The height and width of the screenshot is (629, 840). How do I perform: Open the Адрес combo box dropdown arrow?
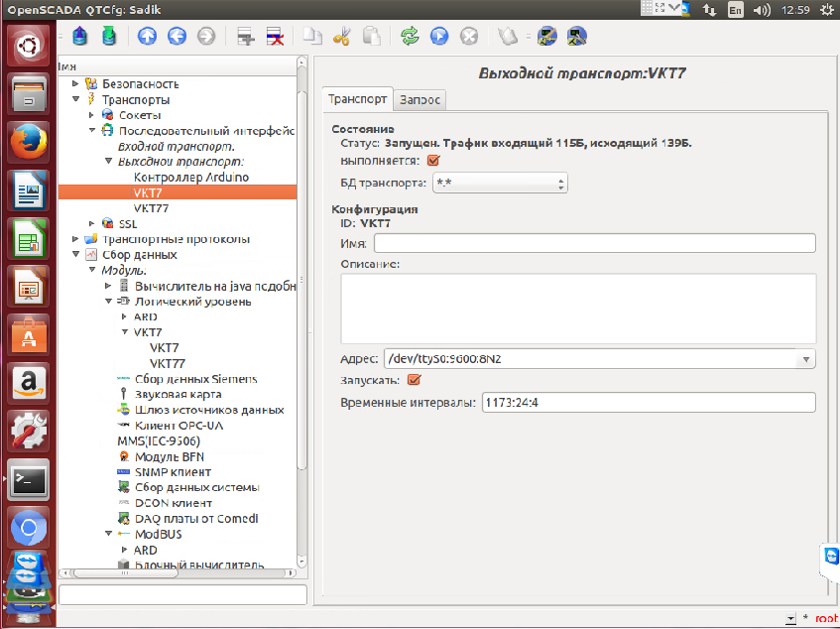tap(806, 359)
